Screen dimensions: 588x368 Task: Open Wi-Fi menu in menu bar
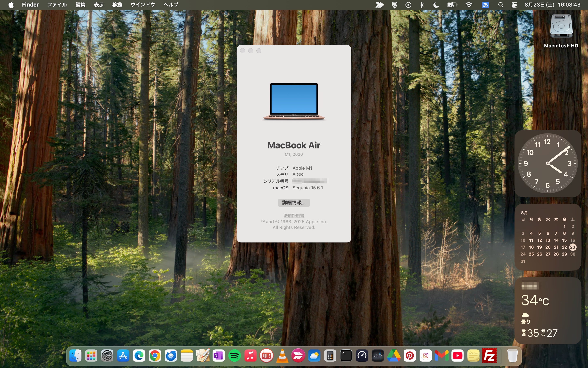pyautogui.click(x=469, y=5)
